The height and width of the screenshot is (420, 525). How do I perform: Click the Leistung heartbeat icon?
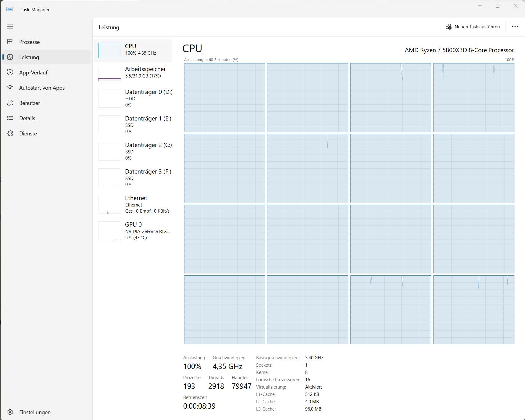coord(10,57)
